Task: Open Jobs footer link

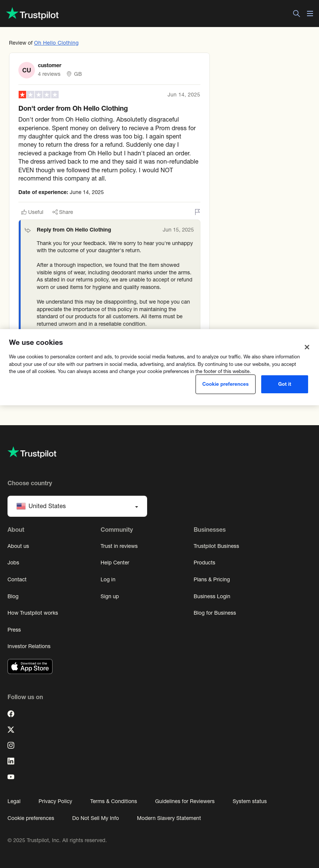Action: point(13,563)
